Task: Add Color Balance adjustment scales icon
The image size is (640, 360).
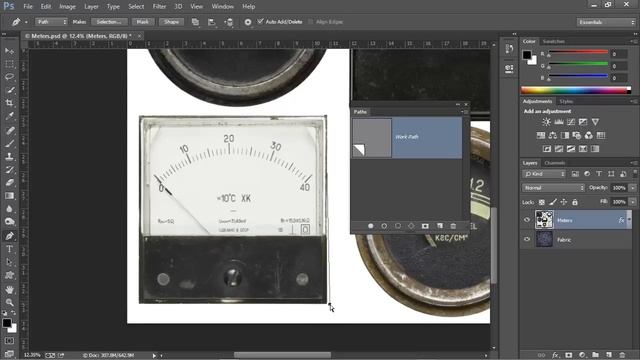Action: tap(553, 135)
